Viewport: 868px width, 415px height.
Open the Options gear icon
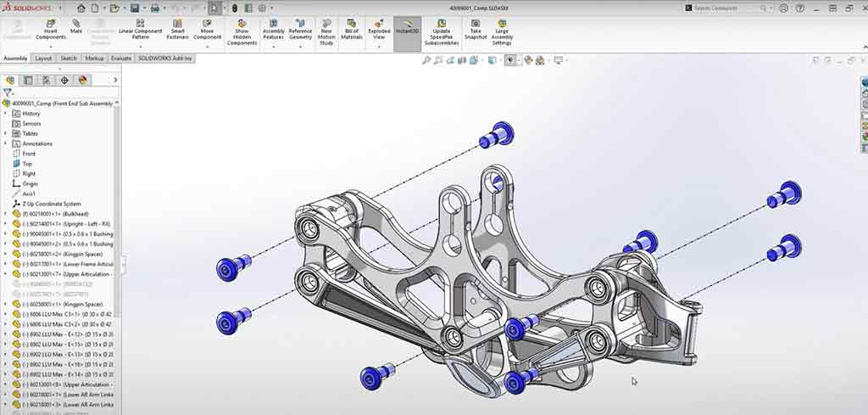(x=262, y=8)
